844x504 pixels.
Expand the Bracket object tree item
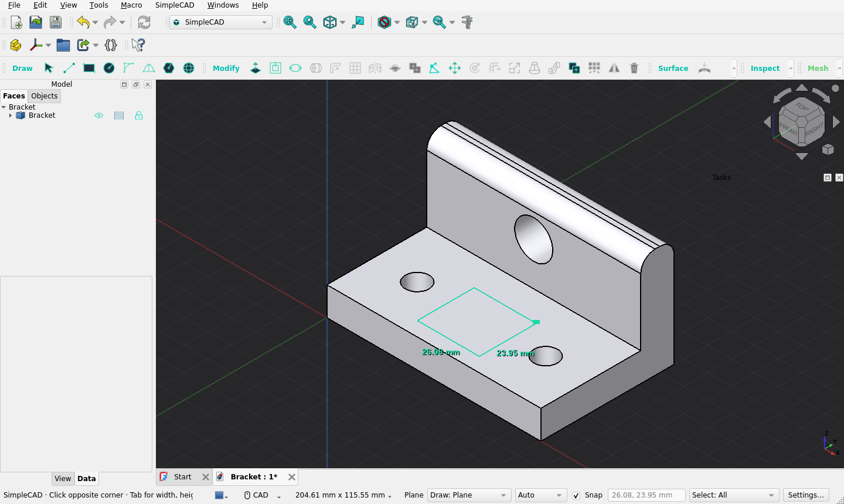11,115
